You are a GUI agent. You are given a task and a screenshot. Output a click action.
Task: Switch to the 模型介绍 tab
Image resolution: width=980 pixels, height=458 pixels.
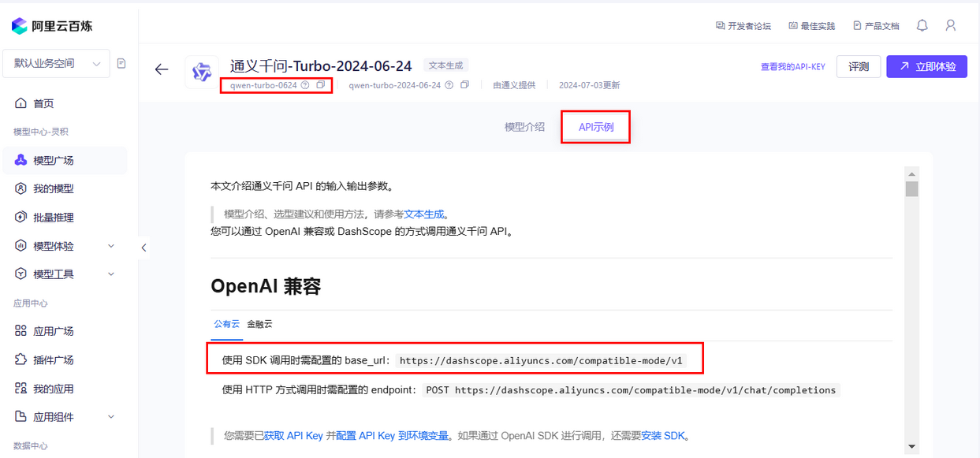pyautogui.click(x=524, y=126)
